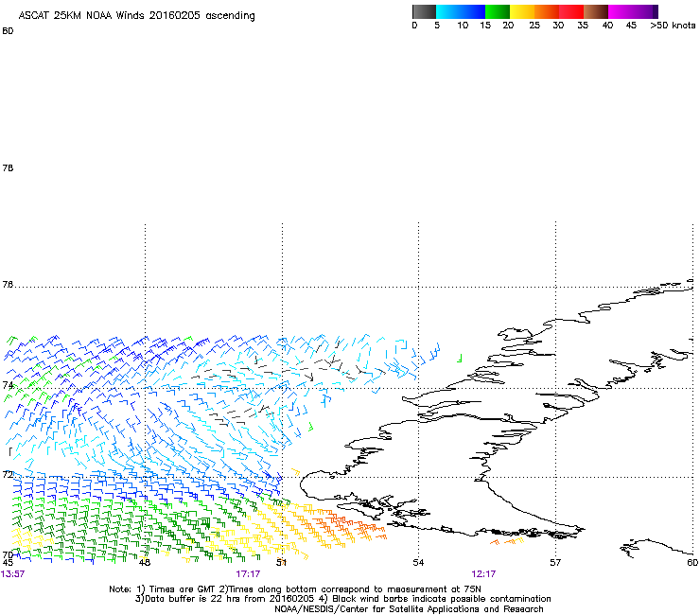Click the 78 latitude label on left axis

point(8,167)
